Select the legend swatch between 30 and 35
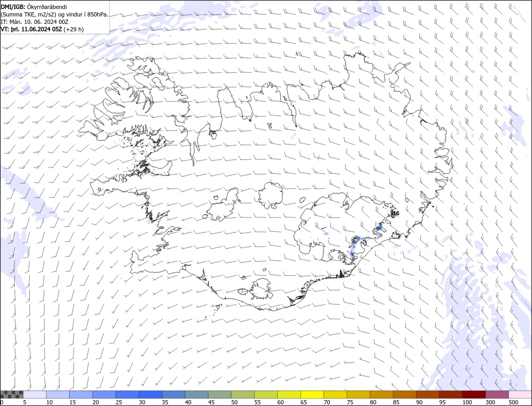 151,394
